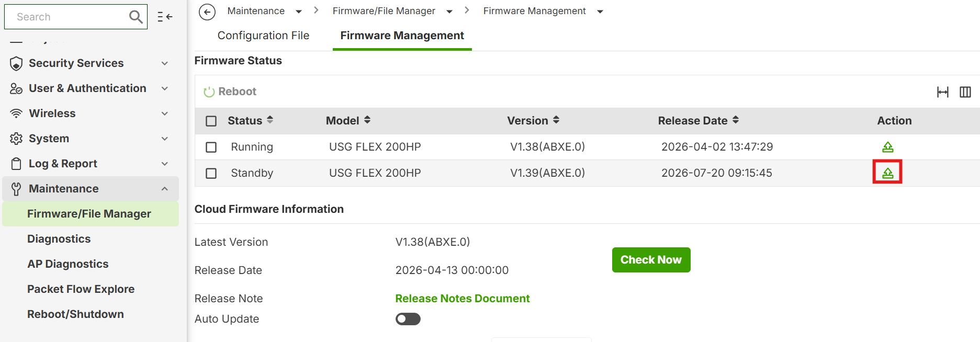Click the upload firmware icon for Running row
This screenshot has height=342, width=980.
click(x=887, y=147)
